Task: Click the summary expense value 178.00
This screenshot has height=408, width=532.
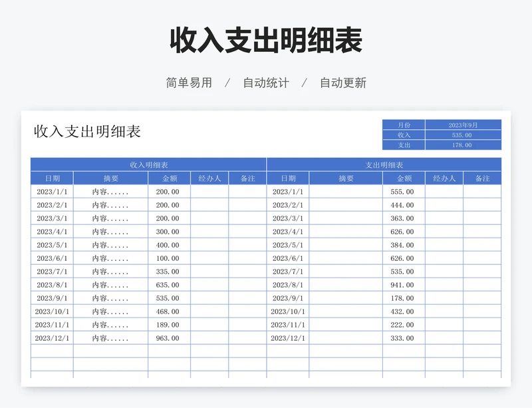Action: [463, 145]
